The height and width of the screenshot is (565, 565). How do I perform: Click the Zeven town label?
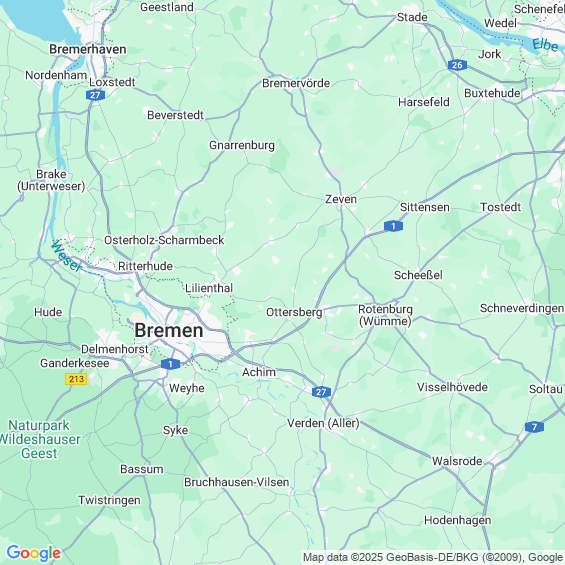pyautogui.click(x=341, y=199)
